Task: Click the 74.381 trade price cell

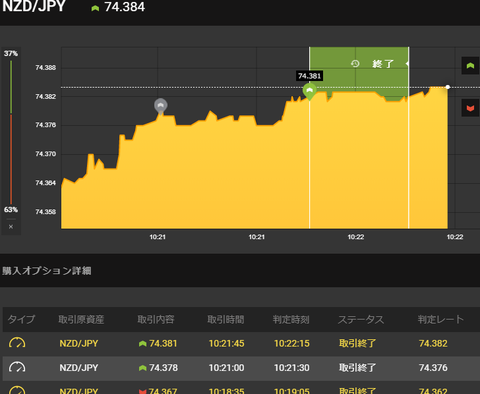Action: coord(163,343)
